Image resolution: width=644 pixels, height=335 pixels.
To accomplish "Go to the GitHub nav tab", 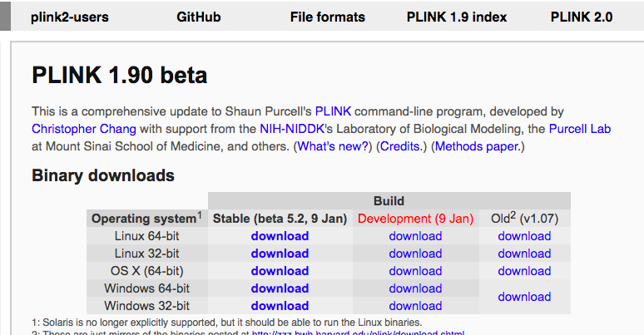I will coord(199,17).
